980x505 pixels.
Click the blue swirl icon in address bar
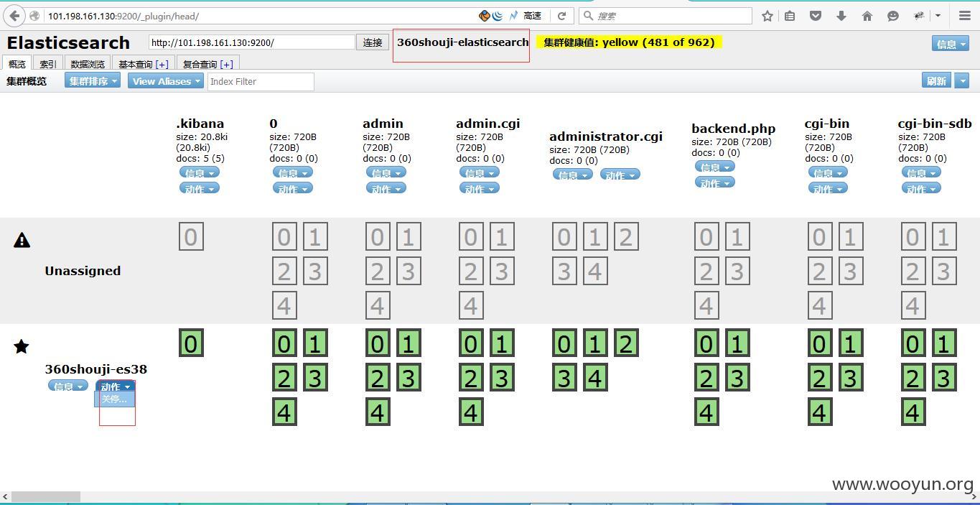click(x=497, y=16)
